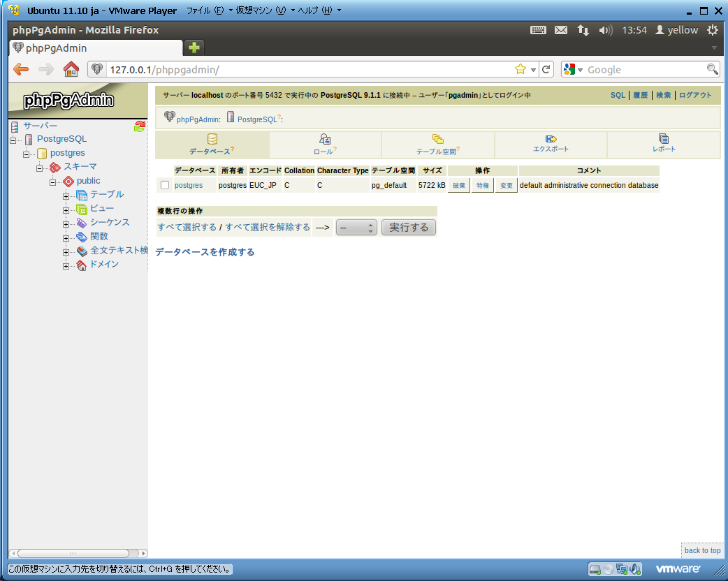Click in the Google search field
Viewport: 728px width, 581px height.
point(644,70)
